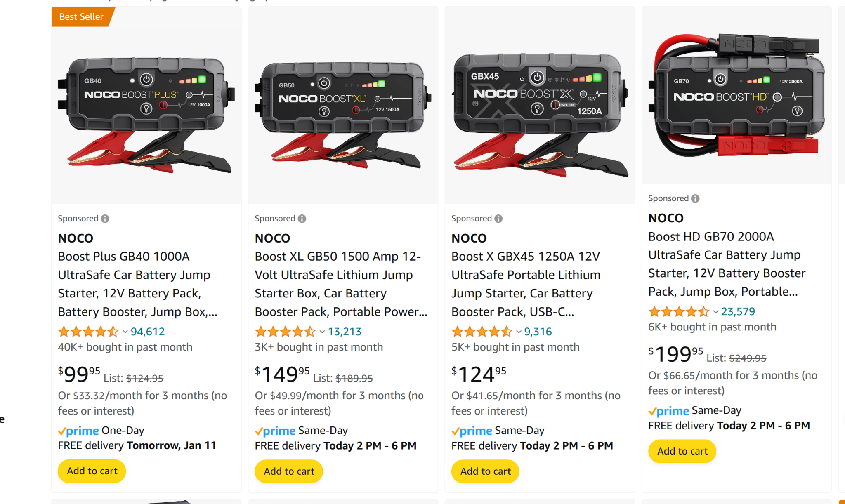Open the 94,612 reviews link for GB40
This screenshot has height=504, width=845.
click(147, 331)
